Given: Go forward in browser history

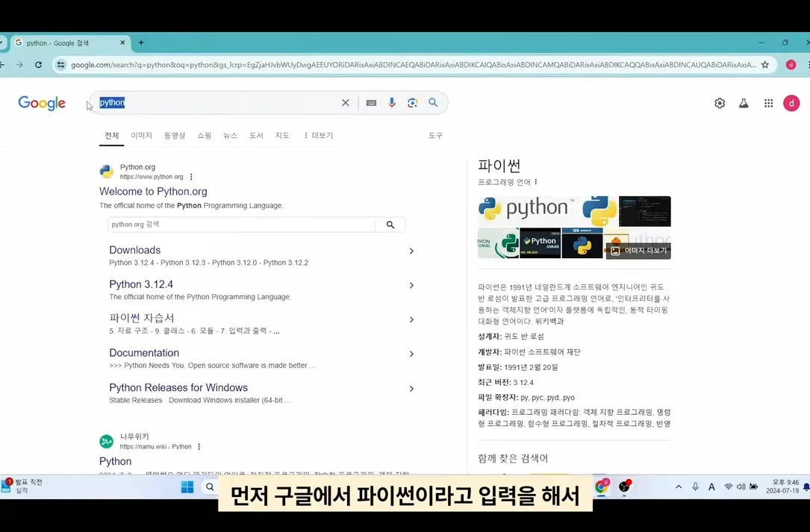Looking at the screenshot, I should [x=19, y=65].
